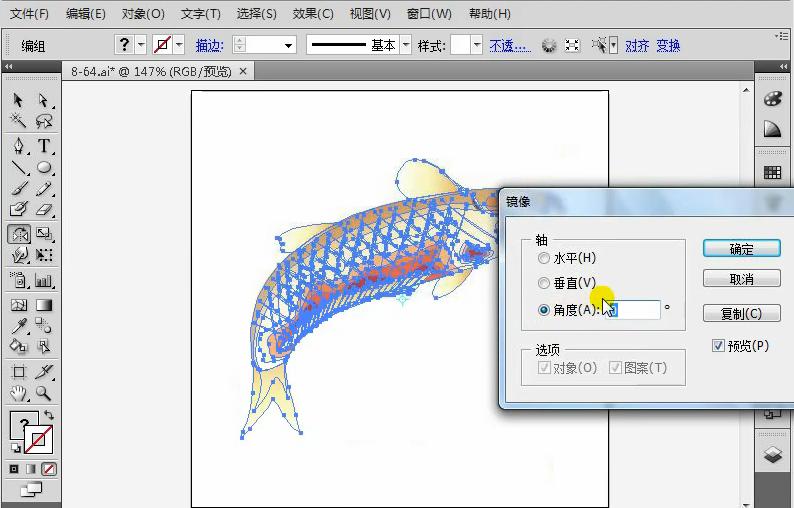Viewport: 794px width, 508px height.
Task: Select the Zoom tool
Action: (44, 393)
